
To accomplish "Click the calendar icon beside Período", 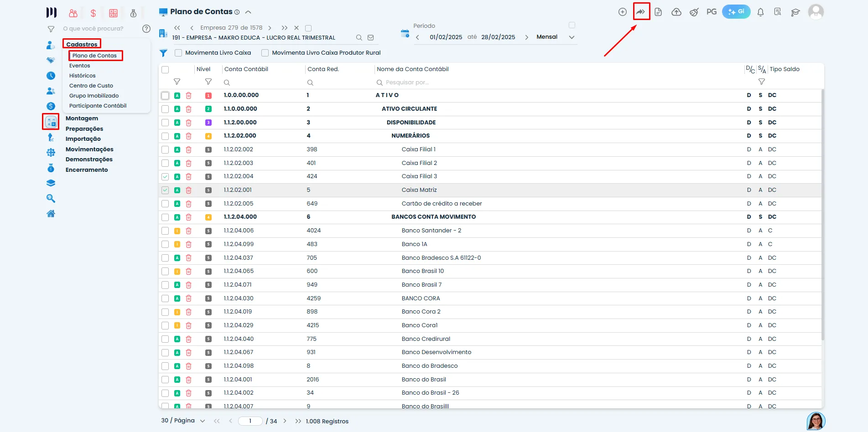I will [x=405, y=33].
